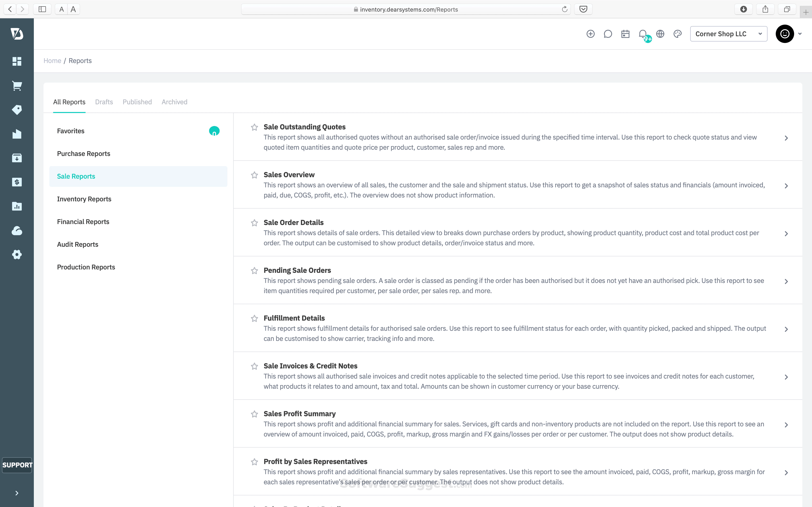Favorite the Sales Overview report star
The height and width of the screenshot is (507, 812).
(254, 175)
